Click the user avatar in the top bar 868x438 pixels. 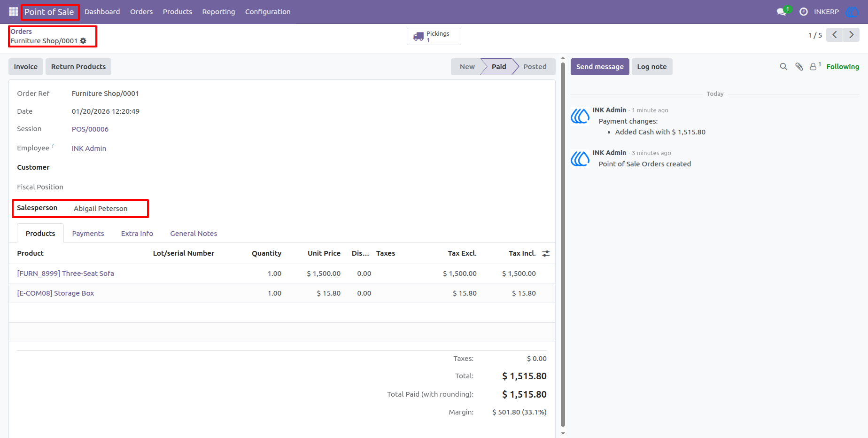pos(852,12)
